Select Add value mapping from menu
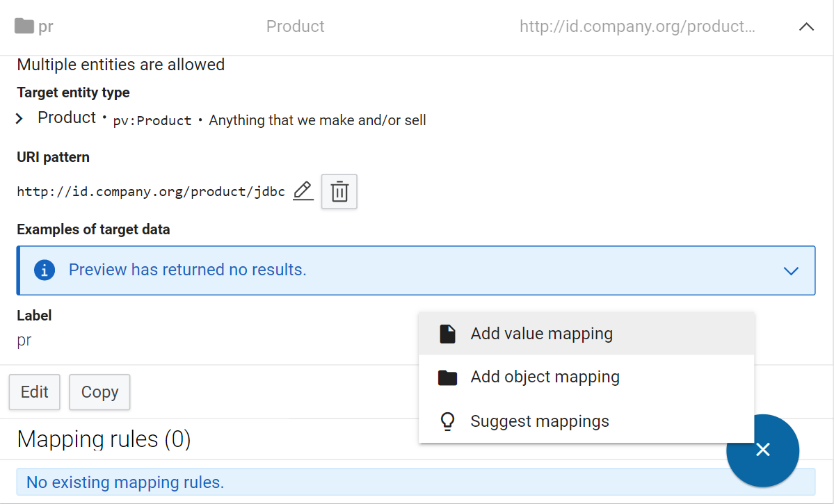 point(541,334)
